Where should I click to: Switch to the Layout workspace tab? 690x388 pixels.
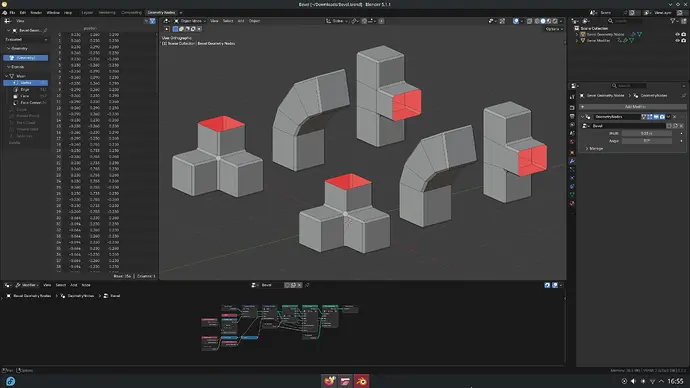tap(87, 12)
